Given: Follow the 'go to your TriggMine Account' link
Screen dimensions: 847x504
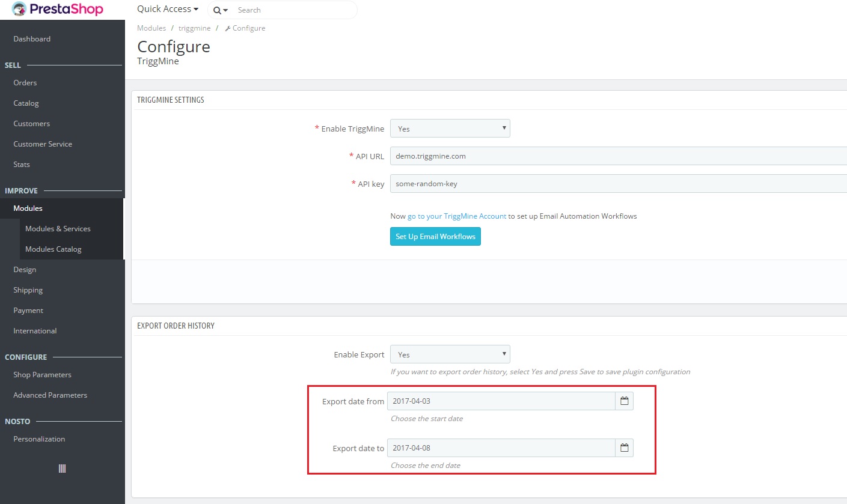Looking at the screenshot, I should click(x=457, y=216).
